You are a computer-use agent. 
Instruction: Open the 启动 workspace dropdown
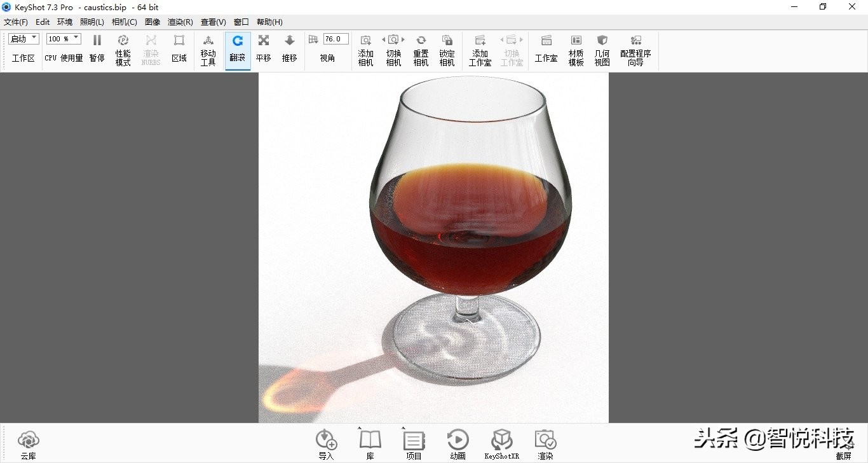coord(23,38)
